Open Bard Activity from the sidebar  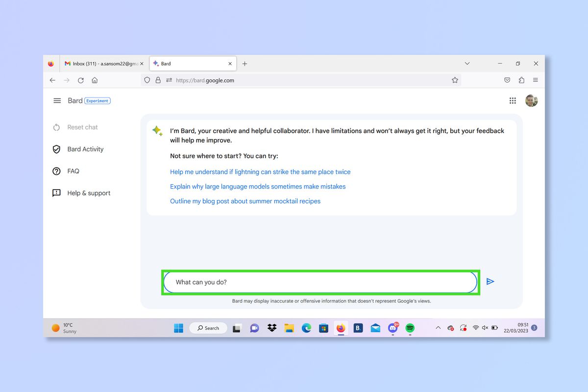click(x=86, y=149)
